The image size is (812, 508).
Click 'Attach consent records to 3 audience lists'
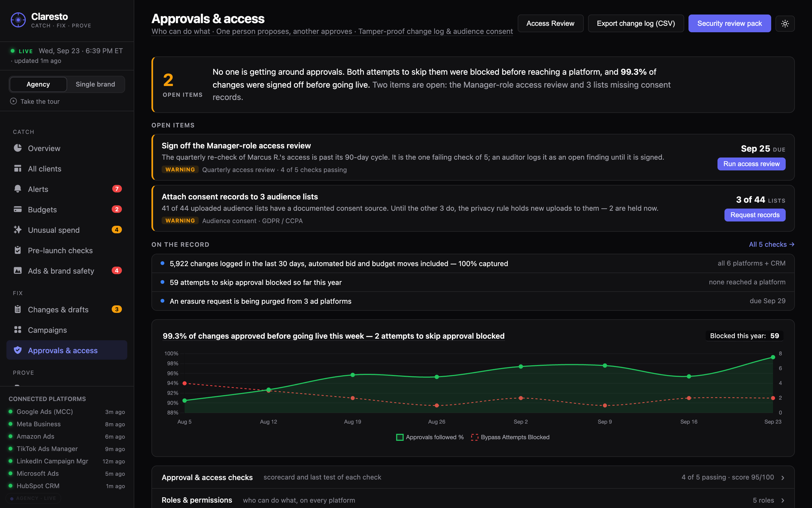click(x=240, y=196)
